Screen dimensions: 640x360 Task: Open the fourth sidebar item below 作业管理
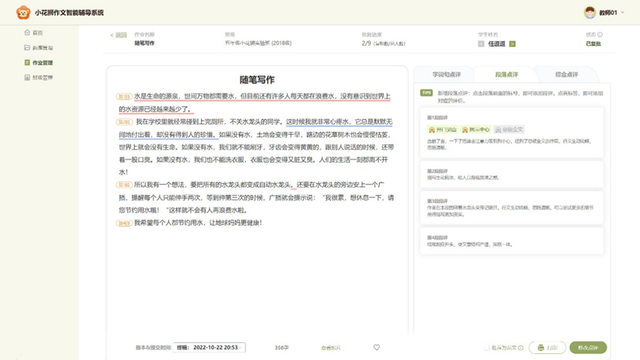point(38,77)
